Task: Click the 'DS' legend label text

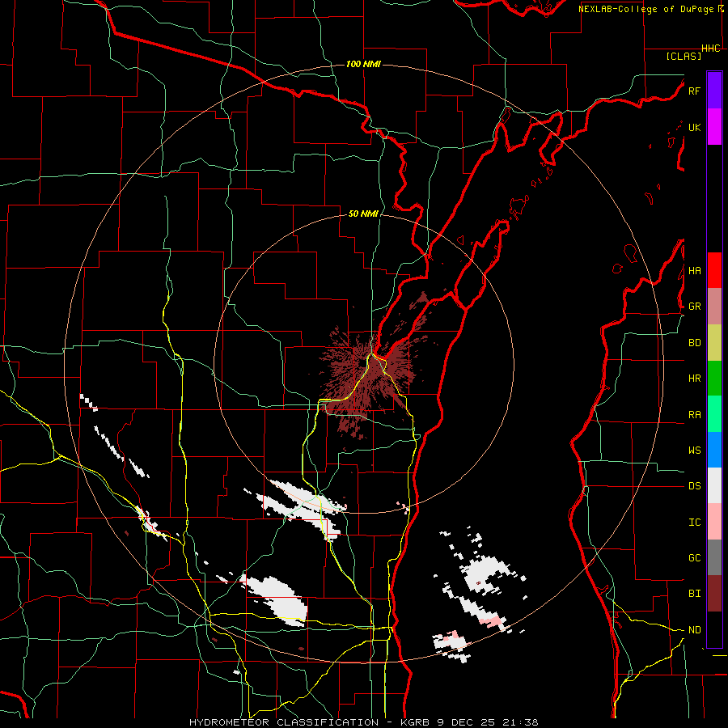Action: (694, 486)
